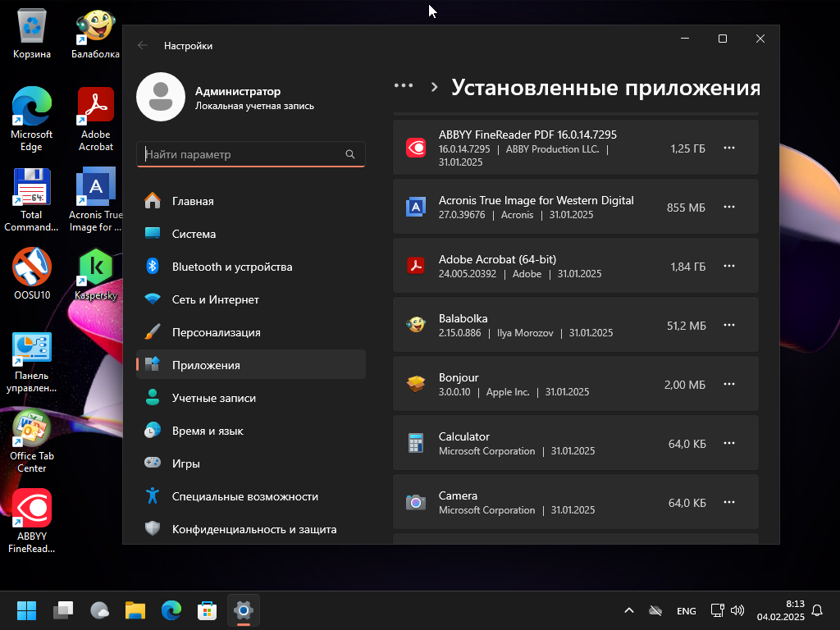Expand the breadcrumb ellipsis in Settings
The width and height of the screenshot is (840, 630).
click(x=404, y=85)
